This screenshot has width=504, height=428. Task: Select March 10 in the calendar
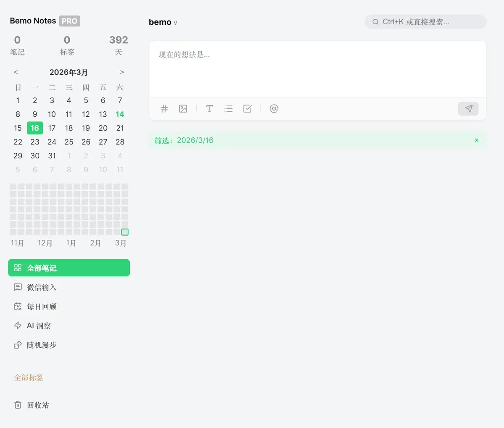tap(52, 114)
